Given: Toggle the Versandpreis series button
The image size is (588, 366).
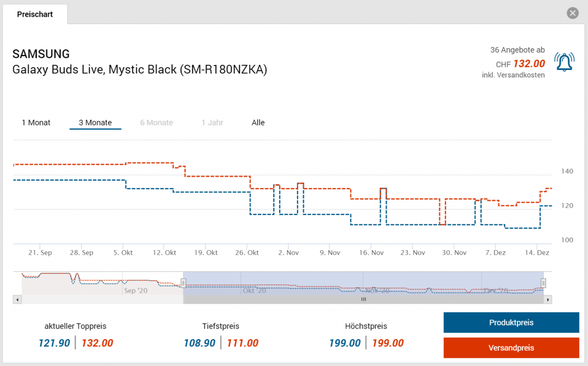Looking at the screenshot, I should (x=511, y=348).
